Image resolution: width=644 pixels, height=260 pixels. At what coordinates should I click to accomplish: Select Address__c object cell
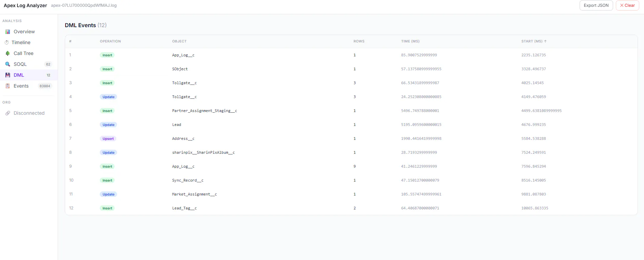183,138
